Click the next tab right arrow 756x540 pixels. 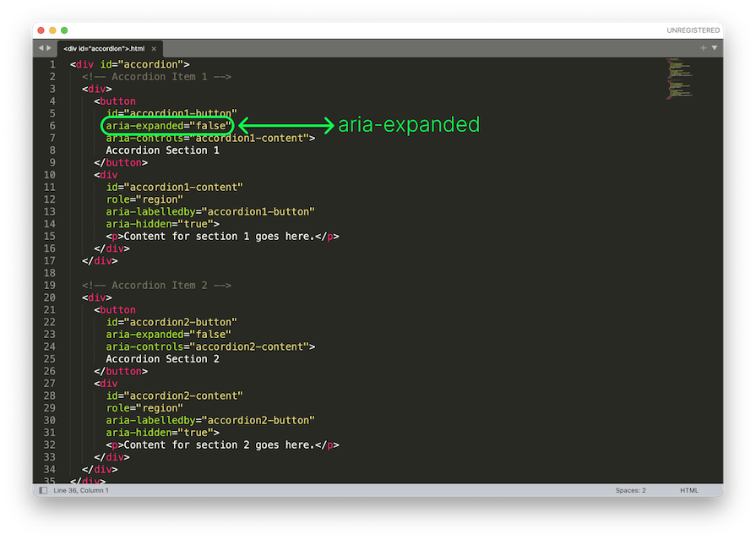49,48
